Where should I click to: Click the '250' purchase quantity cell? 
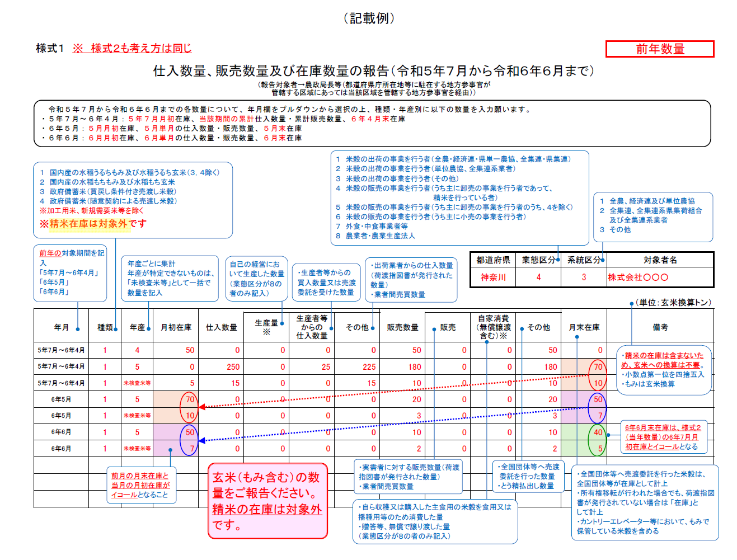[221, 367]
